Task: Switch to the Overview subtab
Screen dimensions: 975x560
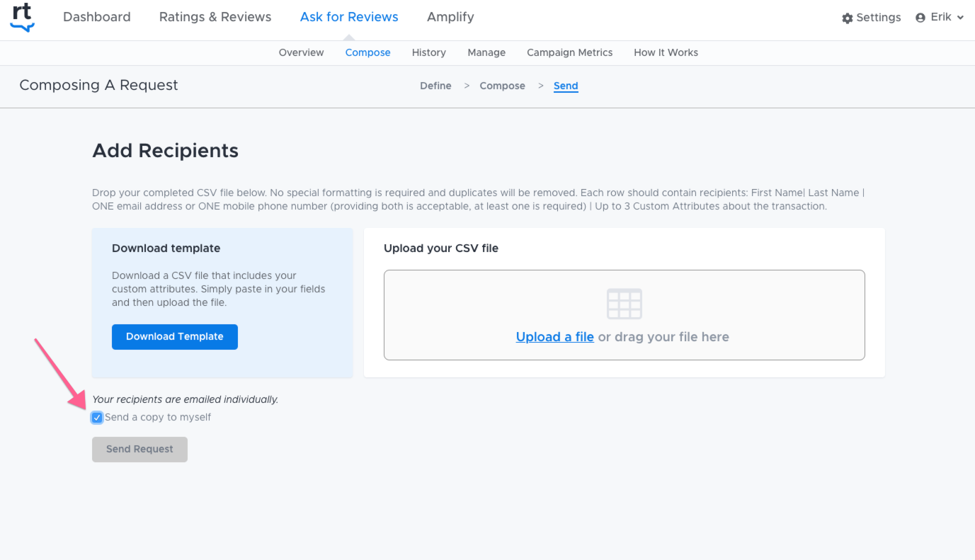Action: [x=302, y=52]
